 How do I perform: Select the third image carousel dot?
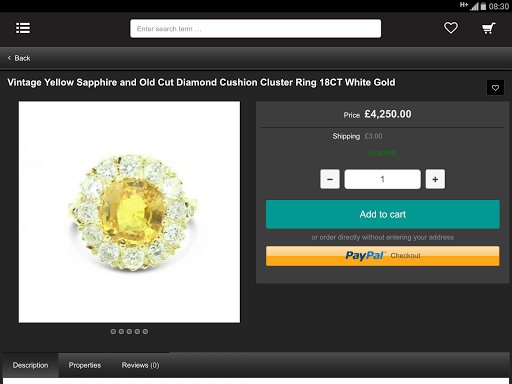pyautogui.click(x=129, y=331)
